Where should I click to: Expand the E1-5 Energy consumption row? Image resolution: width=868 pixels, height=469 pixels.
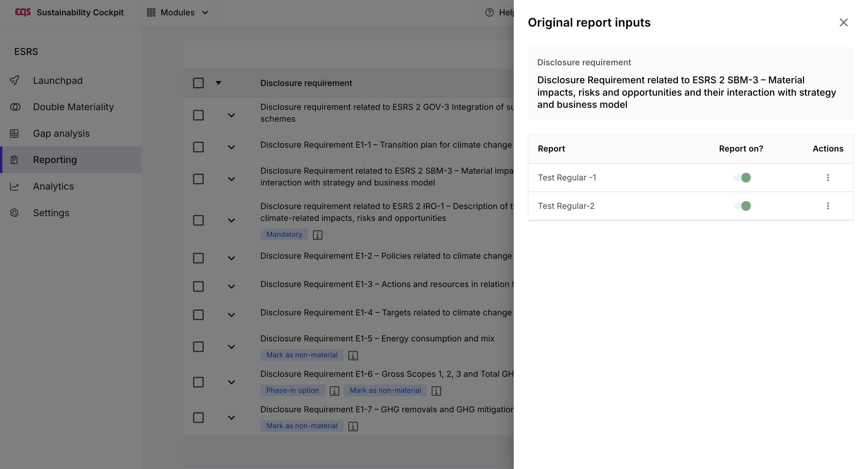(231, 347)
